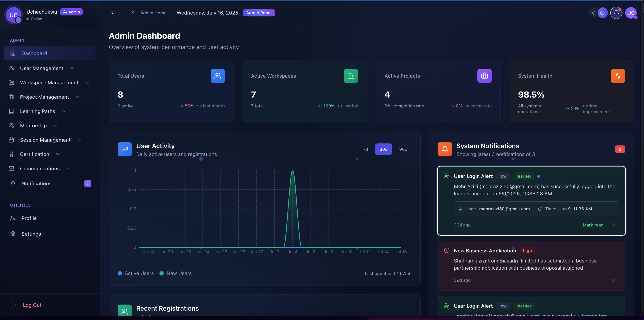Click the notification bell in header

616,13
